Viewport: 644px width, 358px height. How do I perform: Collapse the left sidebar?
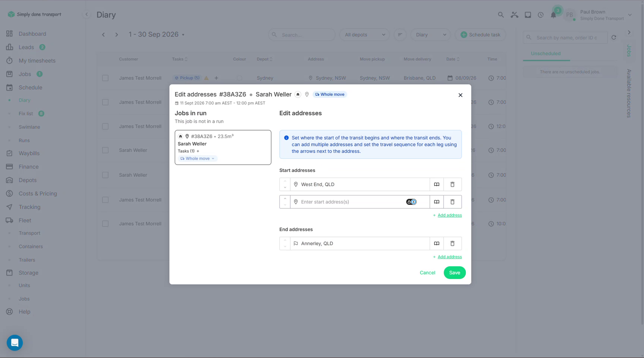[x=86, y=15]
